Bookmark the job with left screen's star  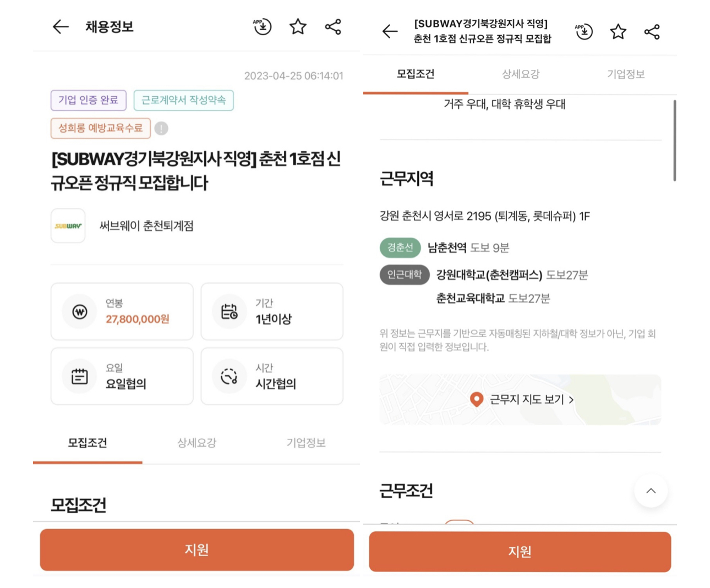[x=298, y=26]
